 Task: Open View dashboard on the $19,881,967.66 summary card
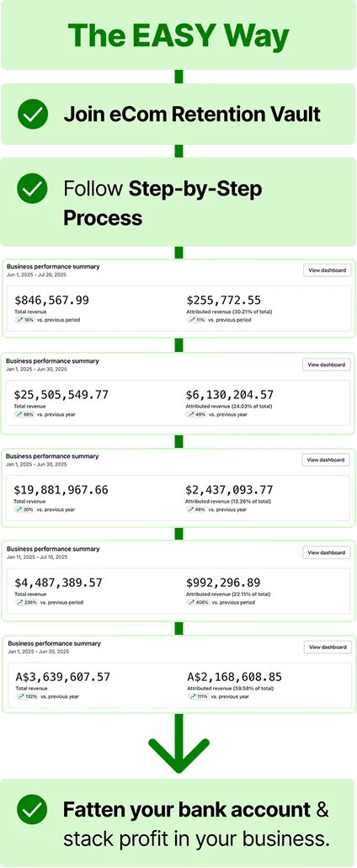[x=326, y=460]
